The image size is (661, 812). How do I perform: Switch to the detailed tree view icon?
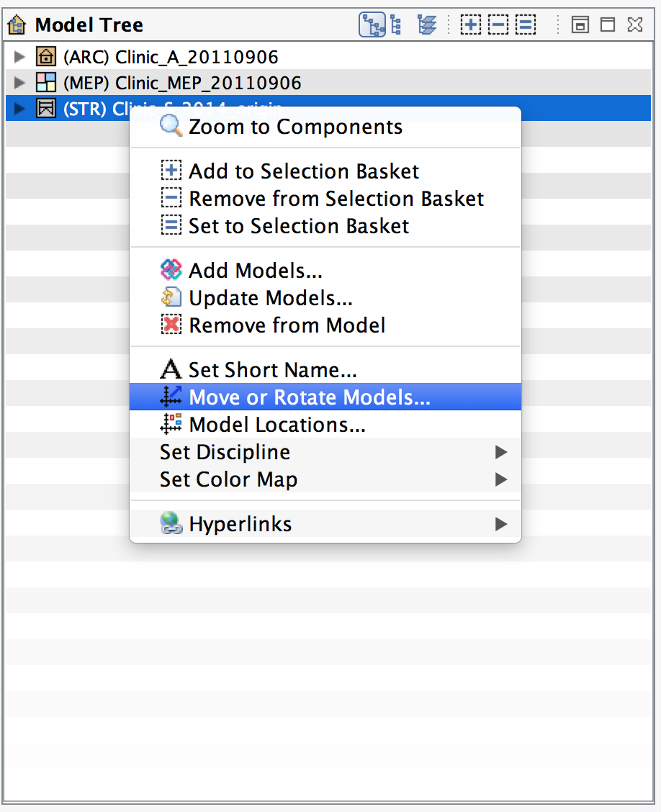click(x=372, y=24)
